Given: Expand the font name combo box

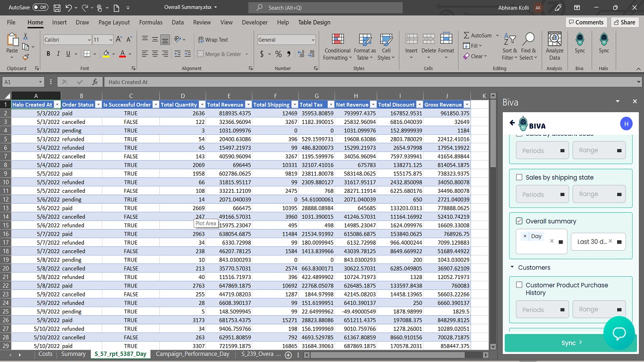Looking at the screenshot, I should click(x=89, y=40).
